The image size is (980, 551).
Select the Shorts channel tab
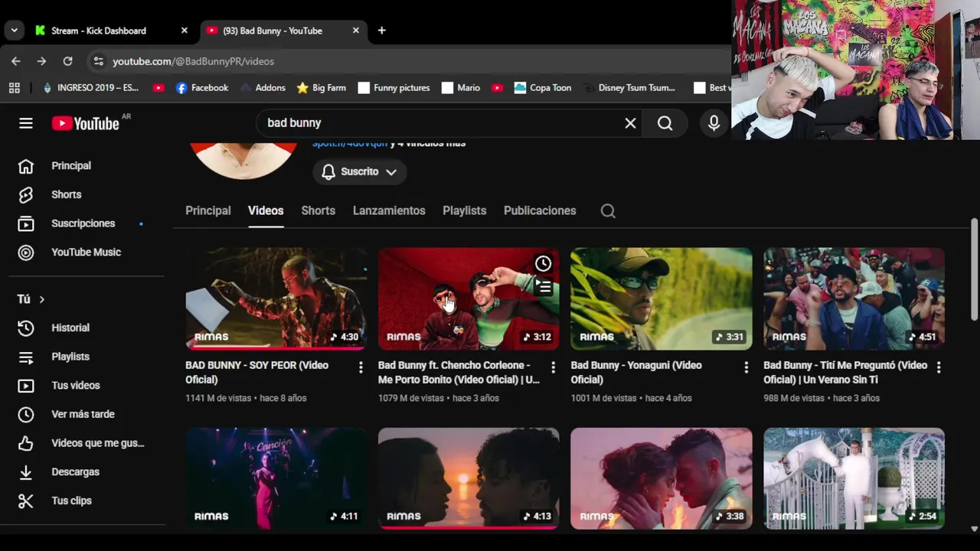click(x=318, y=211)
